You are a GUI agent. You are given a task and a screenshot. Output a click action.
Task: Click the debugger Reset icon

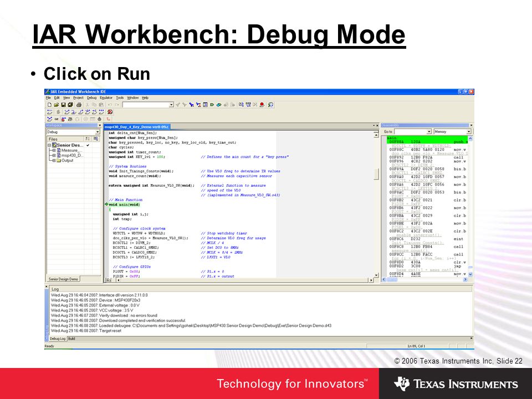pos(49,112)
